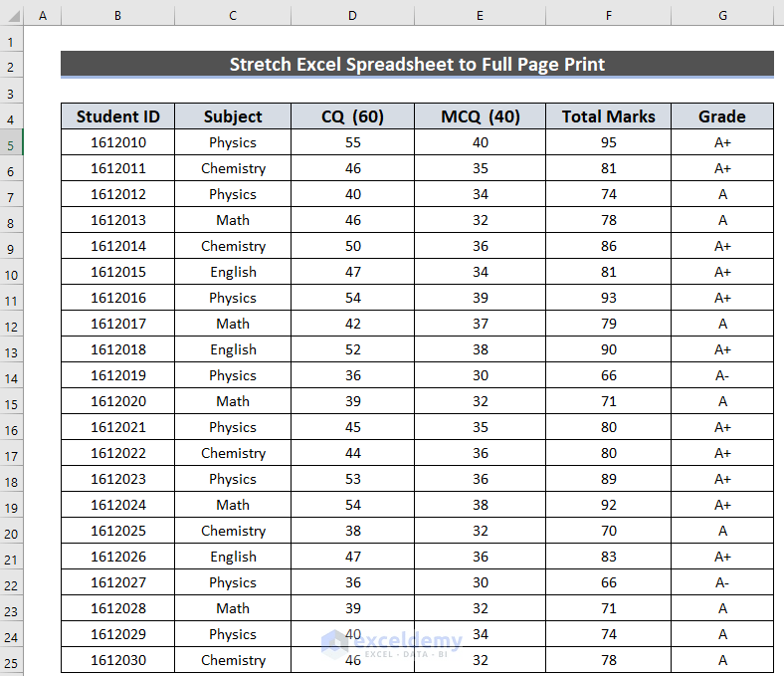Select column G header
The image size is (784, 676).
click(722, 16)
